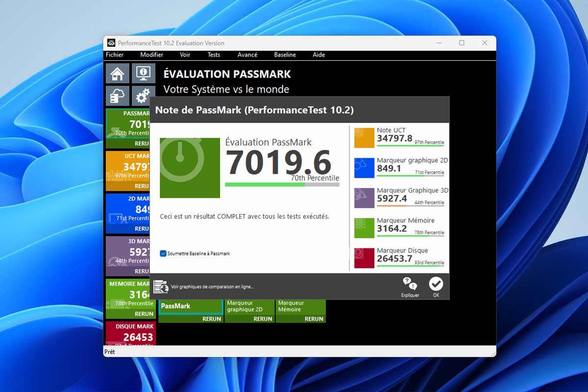The image size is (588, 392).
Task: Click the green Marqueur Mémoire icon
Action: click(364, 228)
